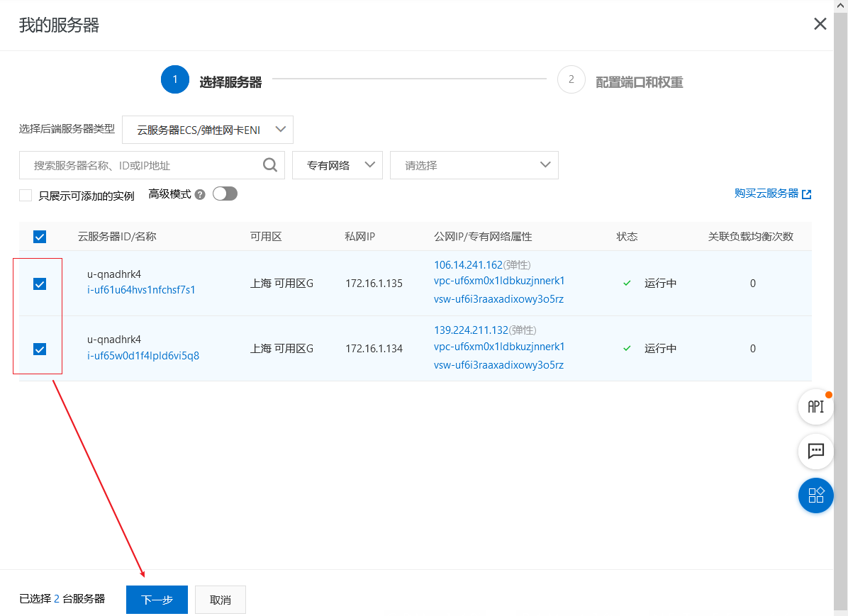This screenshot has height=616, width=848.
Task: Click the 172.16.1.134 private IP cell
Action: tap(374, 349)
